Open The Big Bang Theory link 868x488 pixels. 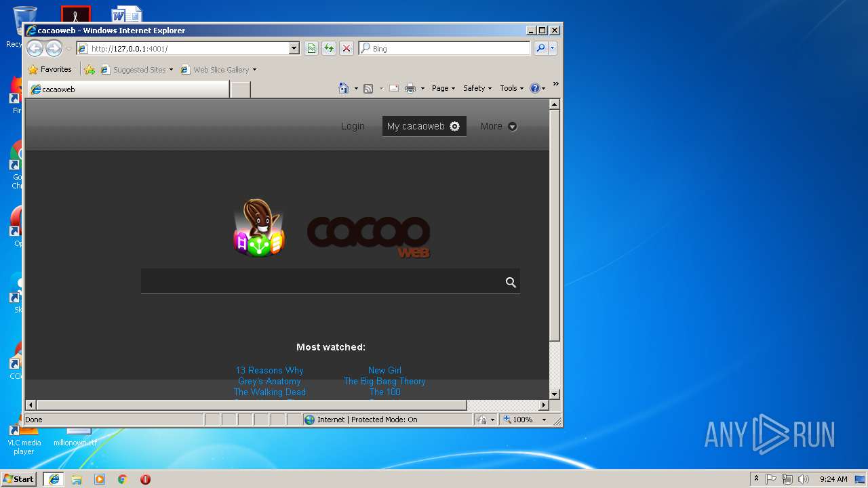[x=384, y=381]
